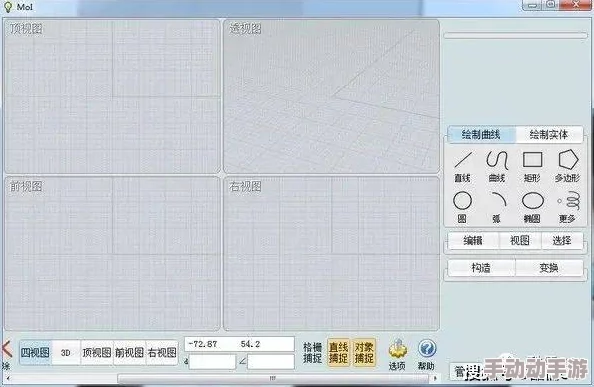Open the 构造 construct tab
The height and width of the screenshot is (387, 594).
click(481, 268)
